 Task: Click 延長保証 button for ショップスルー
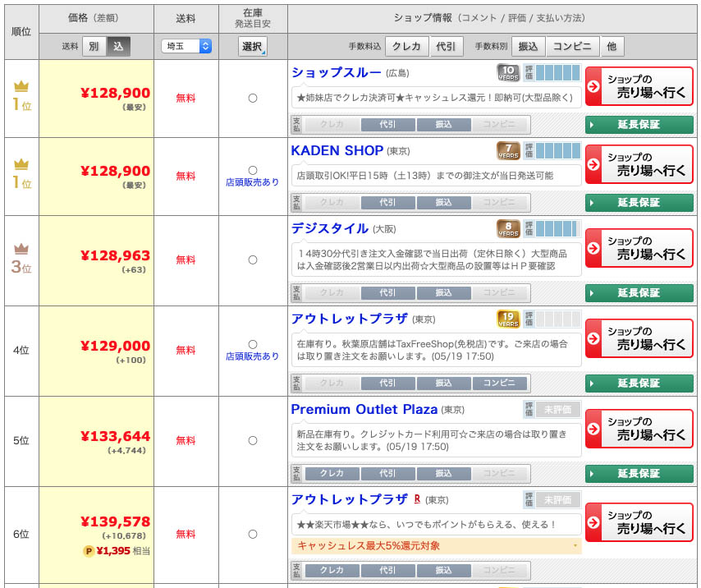pos(639,124)
